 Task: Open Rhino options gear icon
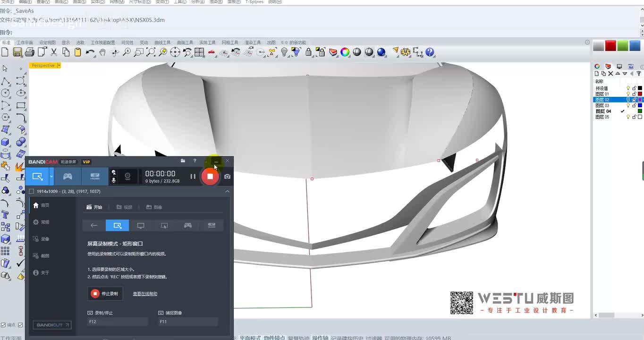tap(406, 52)
